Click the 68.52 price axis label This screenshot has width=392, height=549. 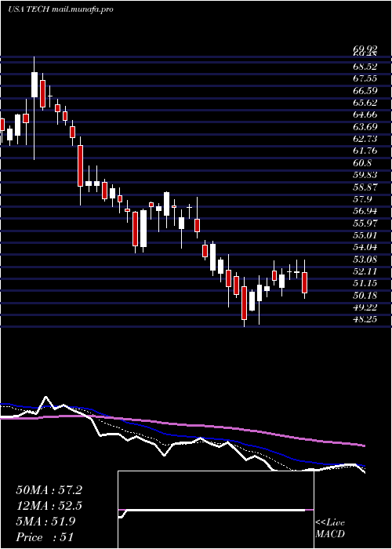point(365,66)
